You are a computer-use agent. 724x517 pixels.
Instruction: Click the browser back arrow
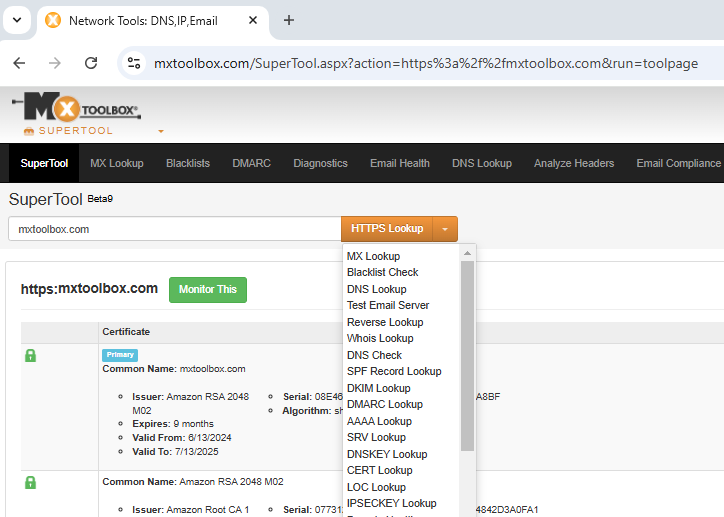[19, 63]
